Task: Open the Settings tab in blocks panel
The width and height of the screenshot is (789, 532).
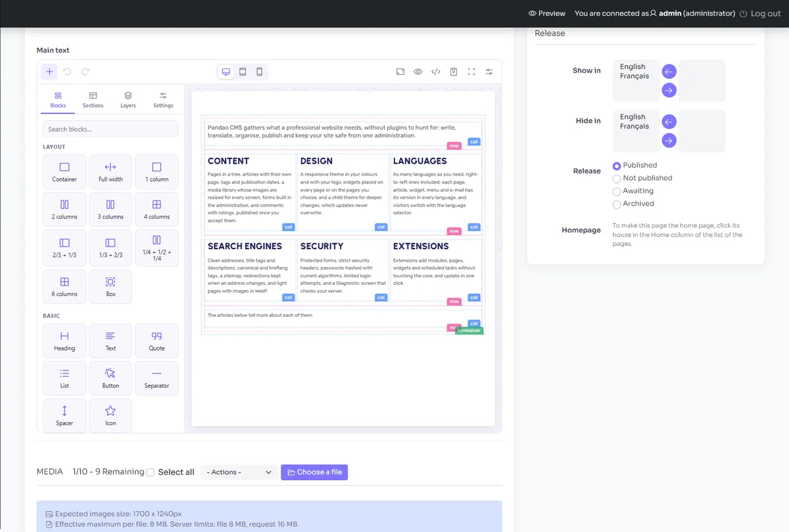Action: (163, 100)
